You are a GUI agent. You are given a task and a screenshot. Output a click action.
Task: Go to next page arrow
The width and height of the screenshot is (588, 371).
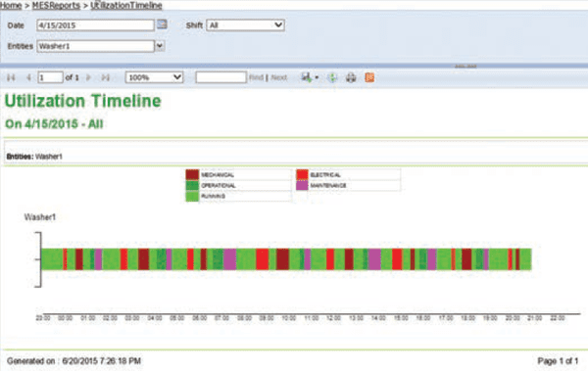tap(88, 77)
